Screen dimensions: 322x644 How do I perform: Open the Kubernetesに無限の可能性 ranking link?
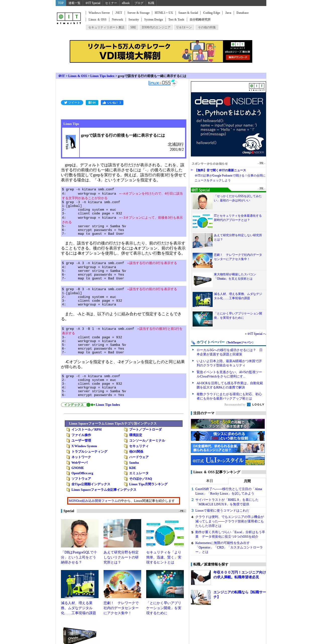pos(229,547)
